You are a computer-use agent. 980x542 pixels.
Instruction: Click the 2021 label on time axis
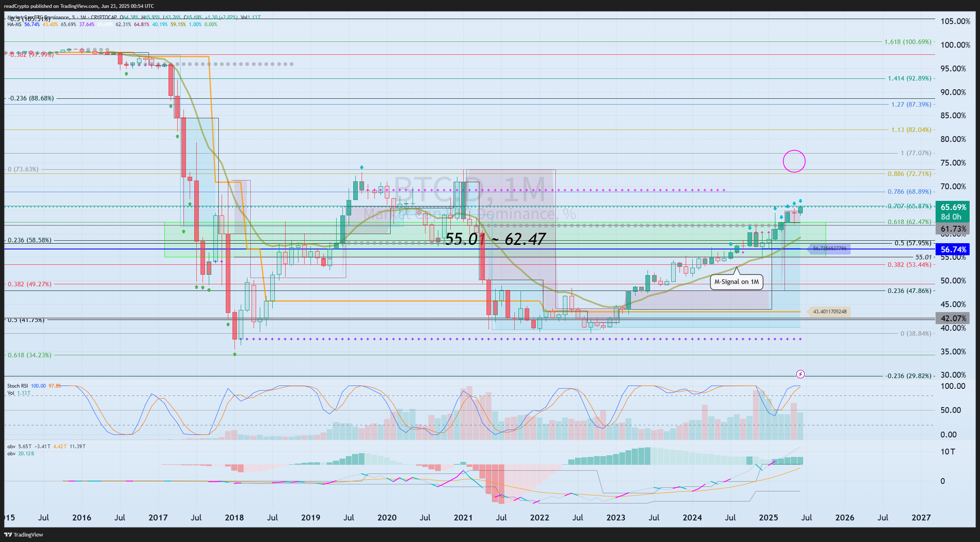(x=463, y=518)
